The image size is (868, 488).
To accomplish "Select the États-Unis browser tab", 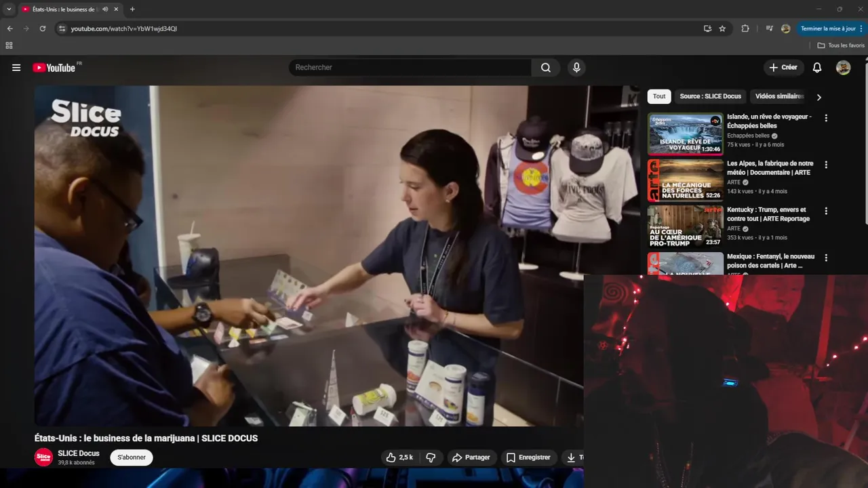I will pos(70,9).
